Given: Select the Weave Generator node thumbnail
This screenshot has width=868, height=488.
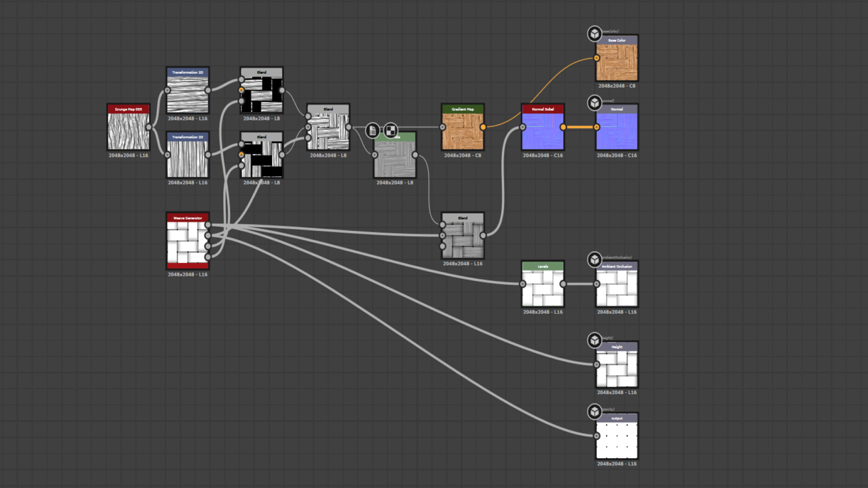Looking at the screenshot, I should coord(188,242).
